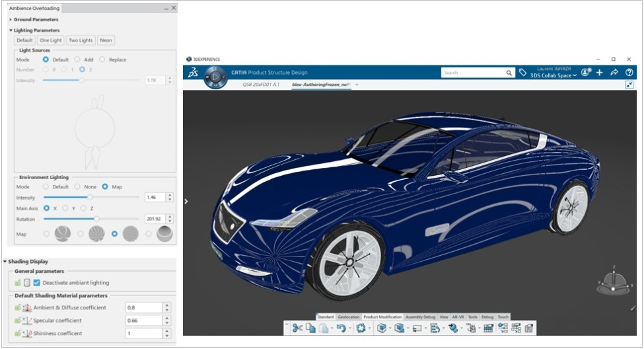The height and width of the screenshot is (349, 644).
Task: Toggle Deactivate ambiant lighting checkbox
Action: [x=37, y=283]
